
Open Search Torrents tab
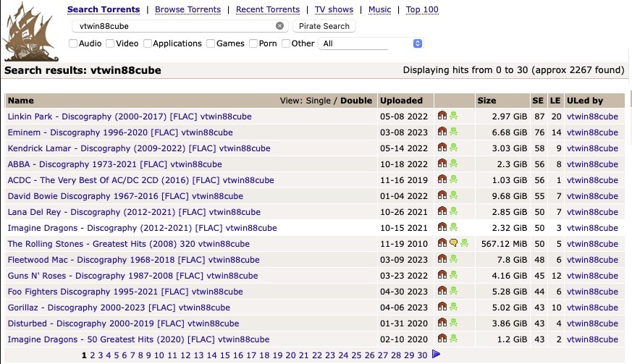click(x=104, y=9)
